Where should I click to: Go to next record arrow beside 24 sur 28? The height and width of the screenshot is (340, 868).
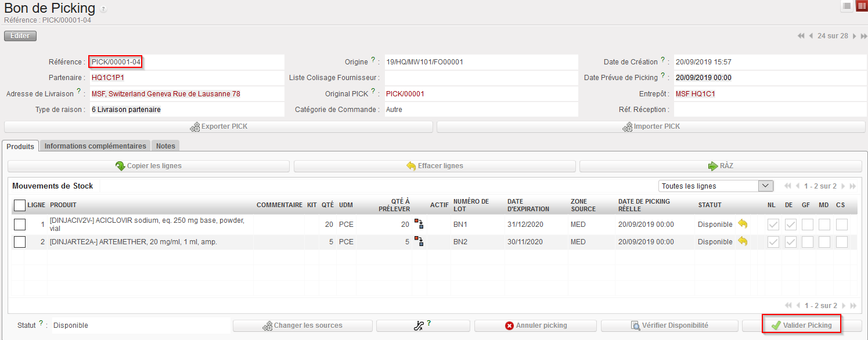(x=854, y=36)
